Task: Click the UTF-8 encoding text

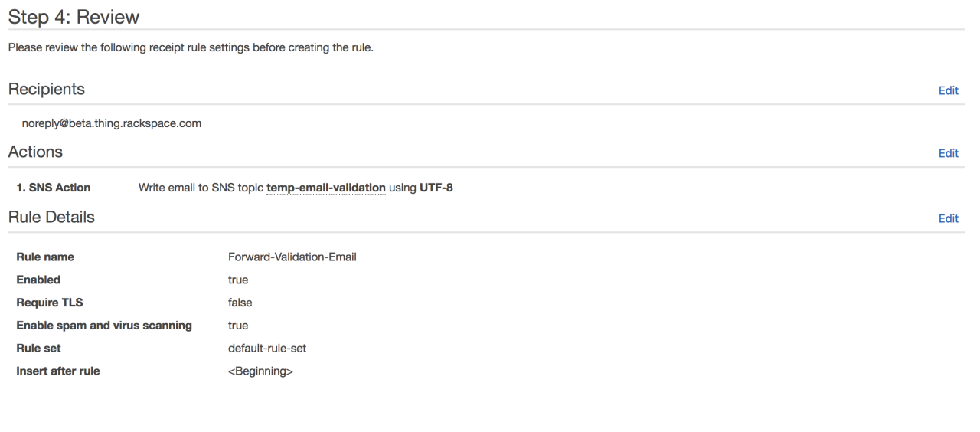Action: (x=436, y=188)
